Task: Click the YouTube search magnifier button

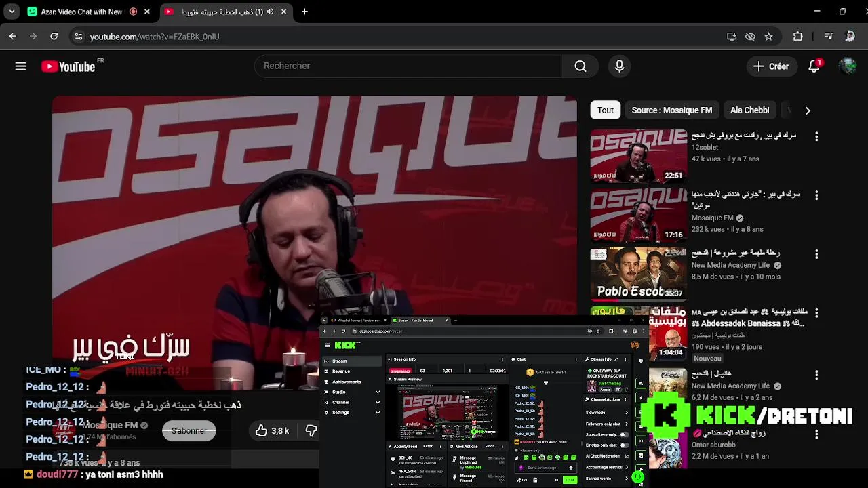Action: 580,66
